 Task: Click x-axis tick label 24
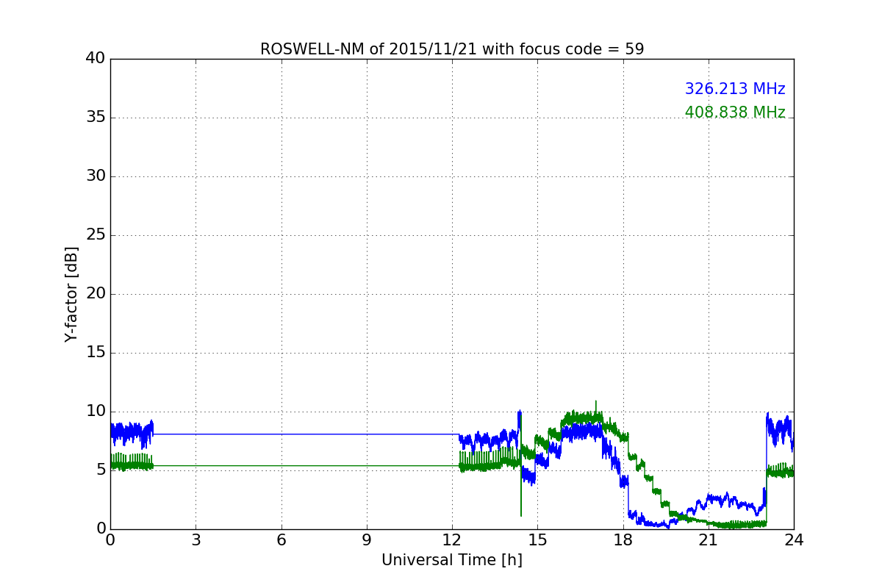click(794, 540)
